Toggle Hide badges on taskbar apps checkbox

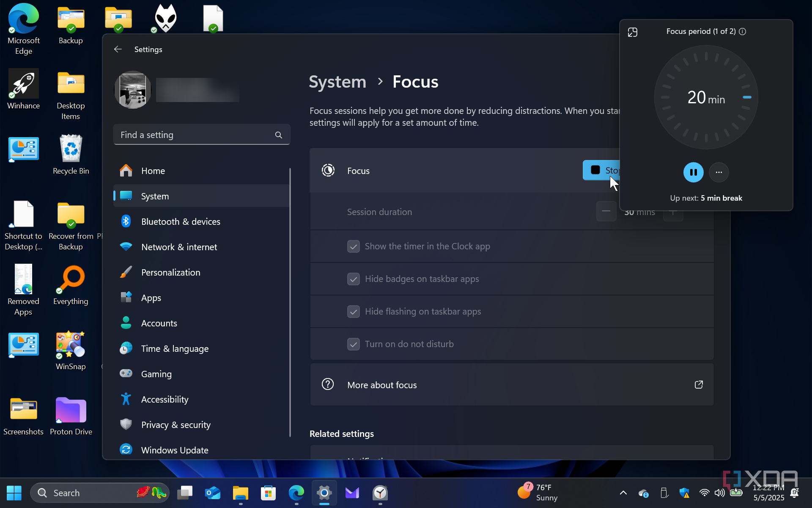point(354,279)
